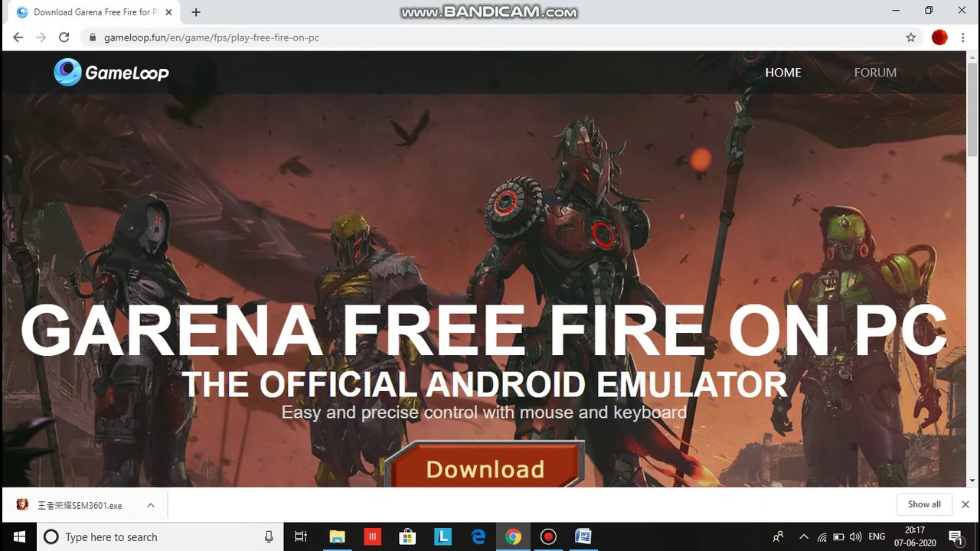Open File Explorer from taskbar

pos(337,537)
